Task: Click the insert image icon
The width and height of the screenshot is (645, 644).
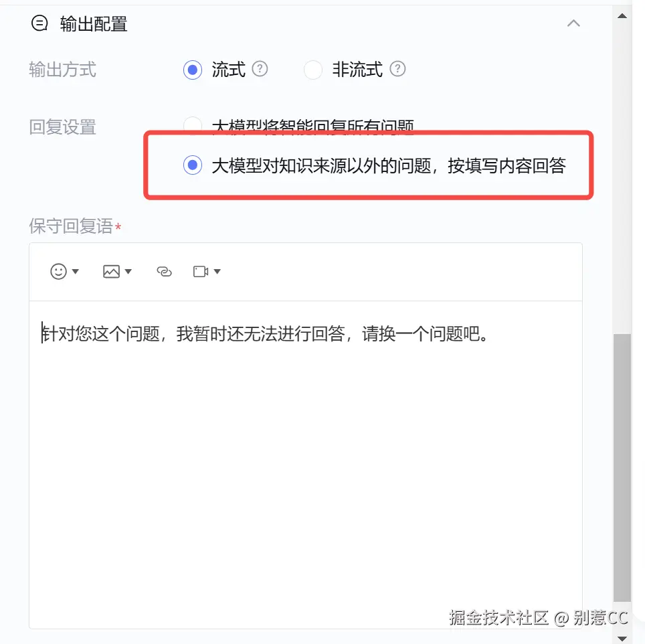Action: click(111, 272)
